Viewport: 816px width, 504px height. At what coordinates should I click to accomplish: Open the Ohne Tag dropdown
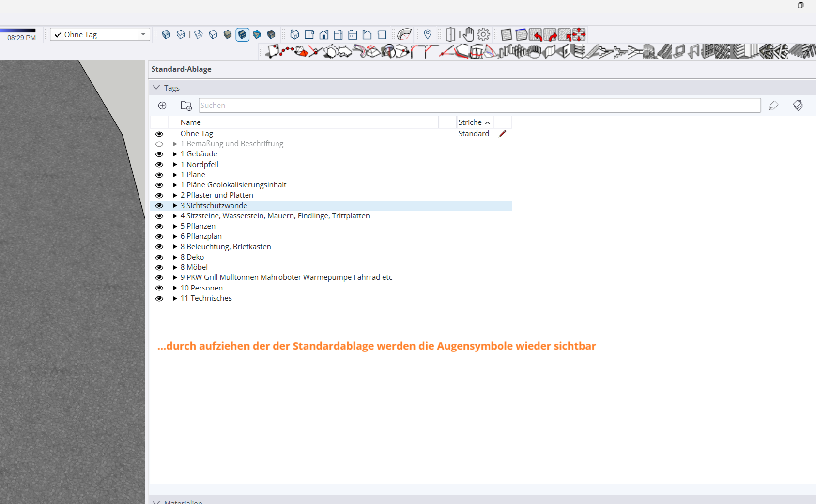point(143,34)
